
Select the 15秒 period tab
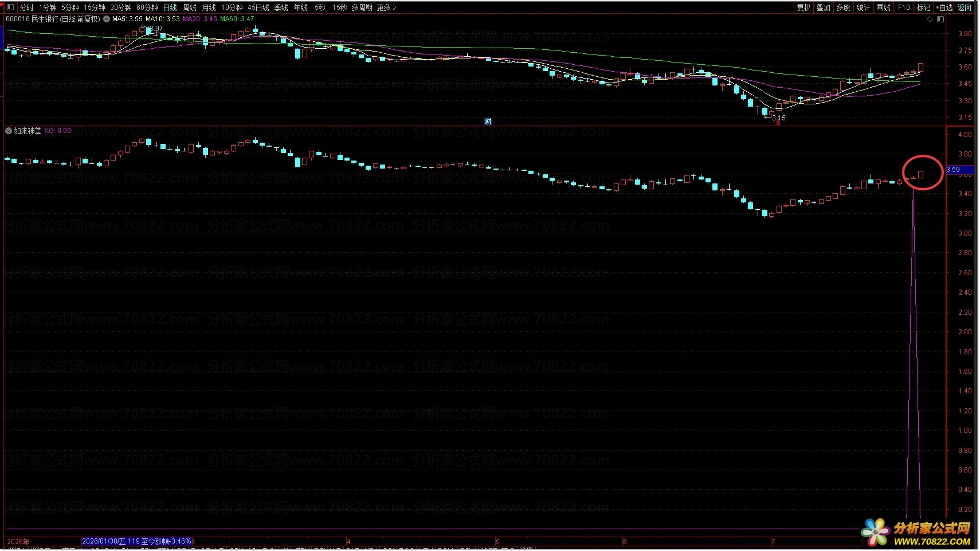pos(339,7)
